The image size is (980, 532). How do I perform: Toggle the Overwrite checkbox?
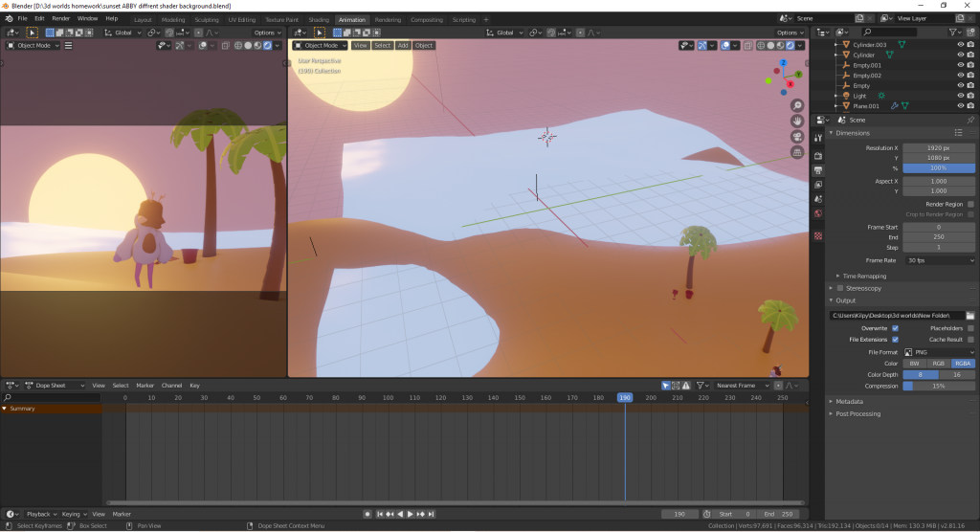point(895,328)
